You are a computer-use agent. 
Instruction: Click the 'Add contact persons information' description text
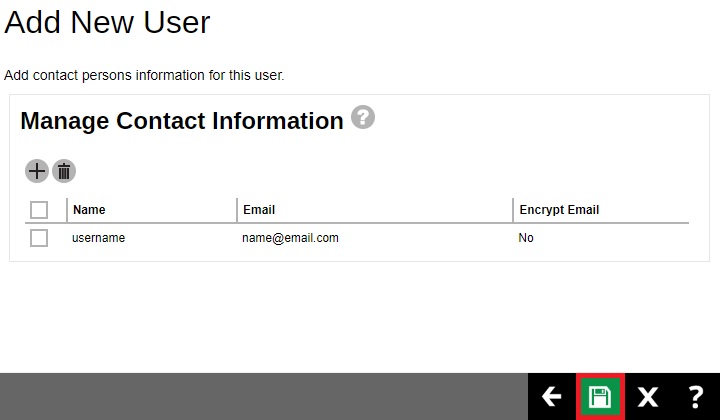click(x=144, y=75)
